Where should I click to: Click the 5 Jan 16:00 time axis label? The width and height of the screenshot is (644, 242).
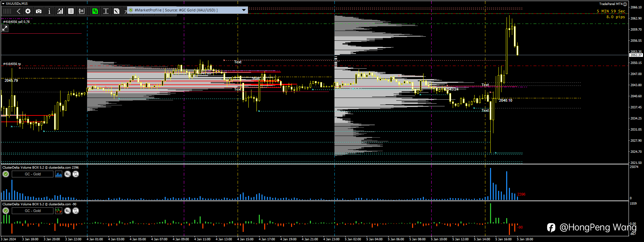coord(504,239)
